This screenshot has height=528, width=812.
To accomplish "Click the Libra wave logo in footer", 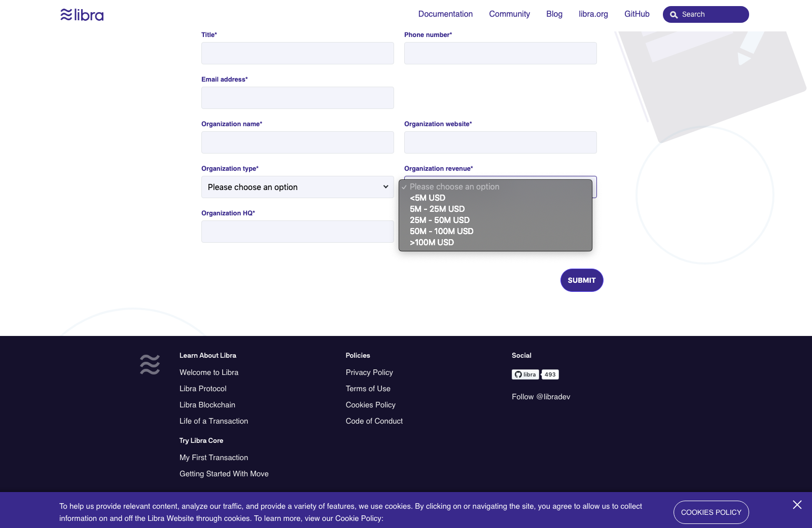I will pyautogui.click(x=150, y=364).
